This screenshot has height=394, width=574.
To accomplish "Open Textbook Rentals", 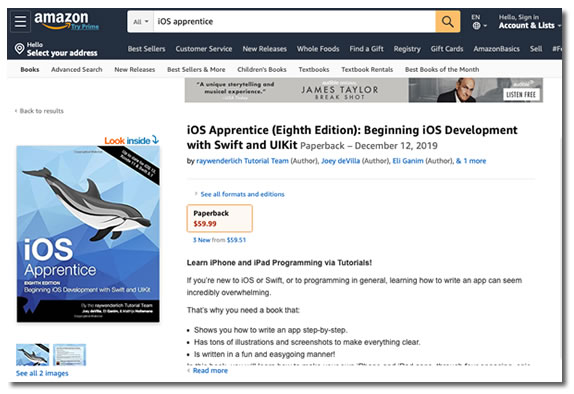I will coord(367,70).
